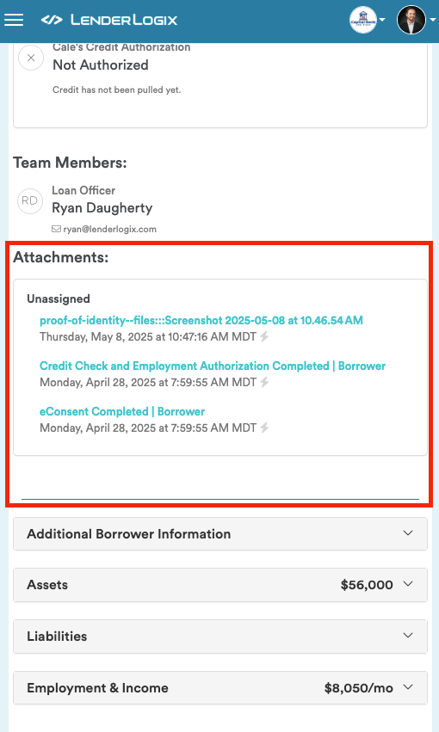
Task: Open the Capital Bank organization dropdown
Action: 368,20
